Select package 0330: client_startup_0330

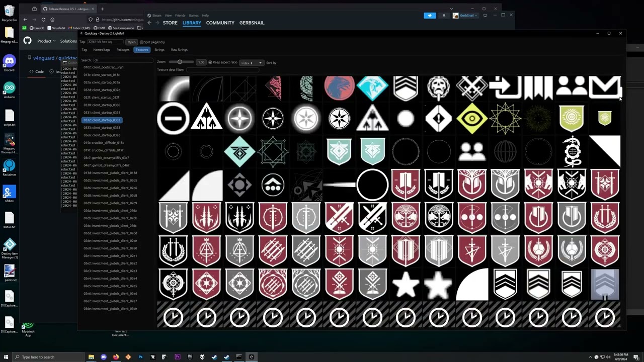(x=102, y=105)
